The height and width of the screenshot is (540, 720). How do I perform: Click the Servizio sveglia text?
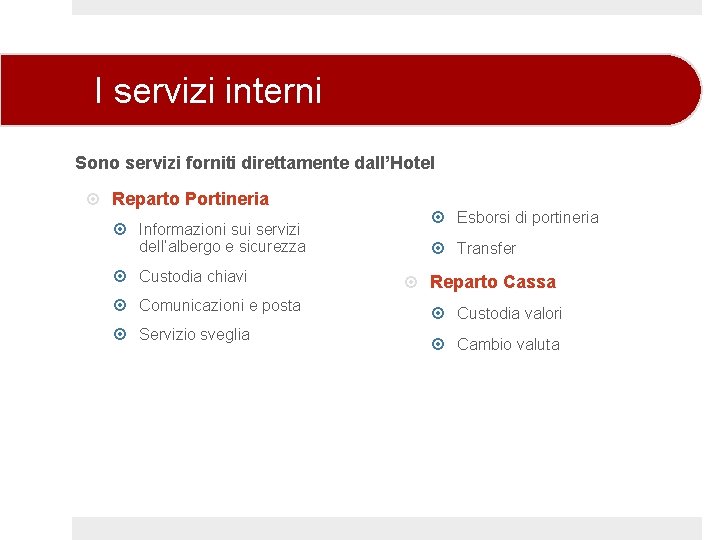pyautogui.click(x=194, y=335)
